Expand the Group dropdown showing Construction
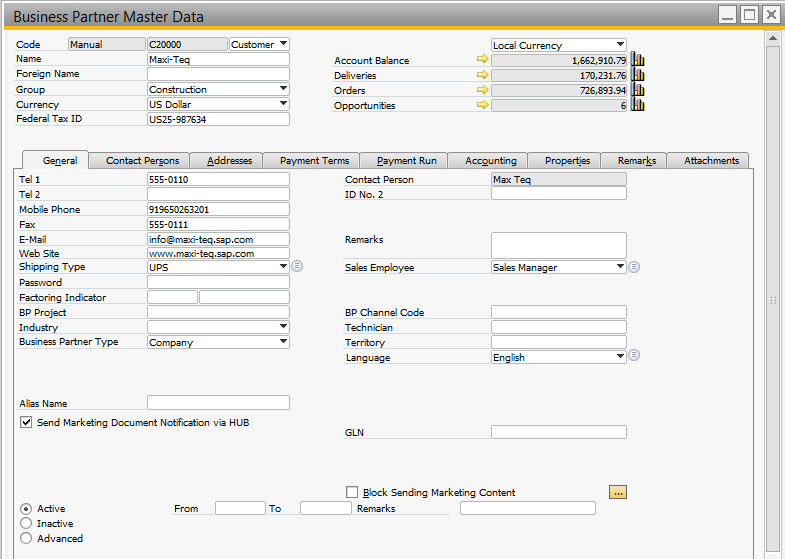Viewport: 785px width, 559px height. coord(283,89)
